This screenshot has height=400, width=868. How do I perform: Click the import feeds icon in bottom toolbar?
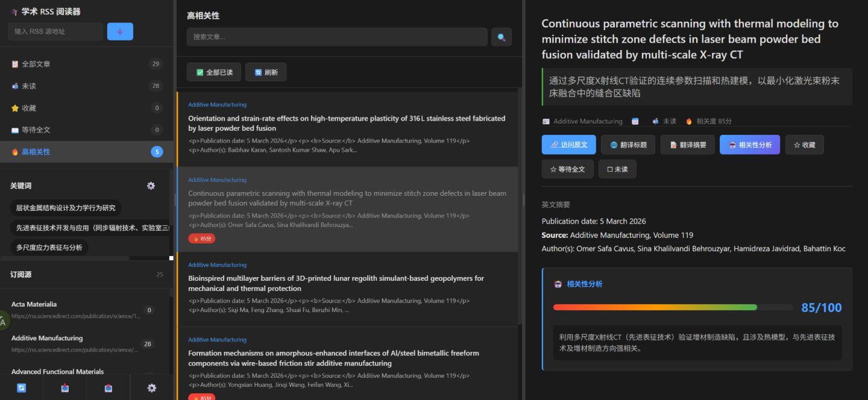pyautogui.click(x=65, y=388)
